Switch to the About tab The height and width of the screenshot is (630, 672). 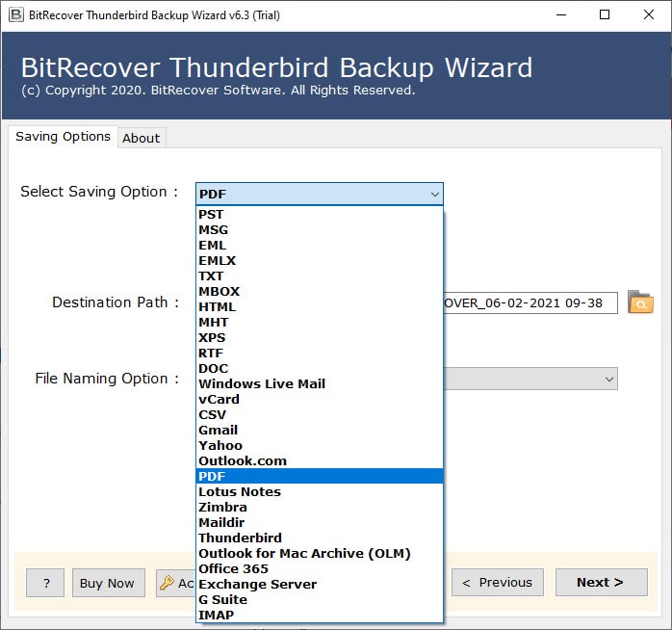(x=142, y=138)
